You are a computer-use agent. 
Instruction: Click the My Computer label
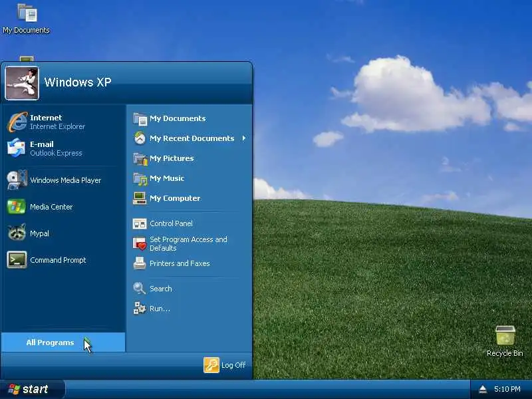[x=175, y=198]
